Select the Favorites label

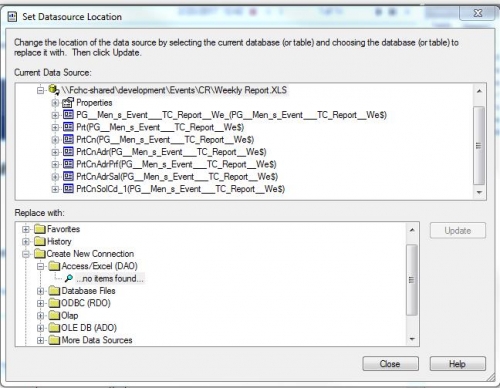click(x=63, y=229)
